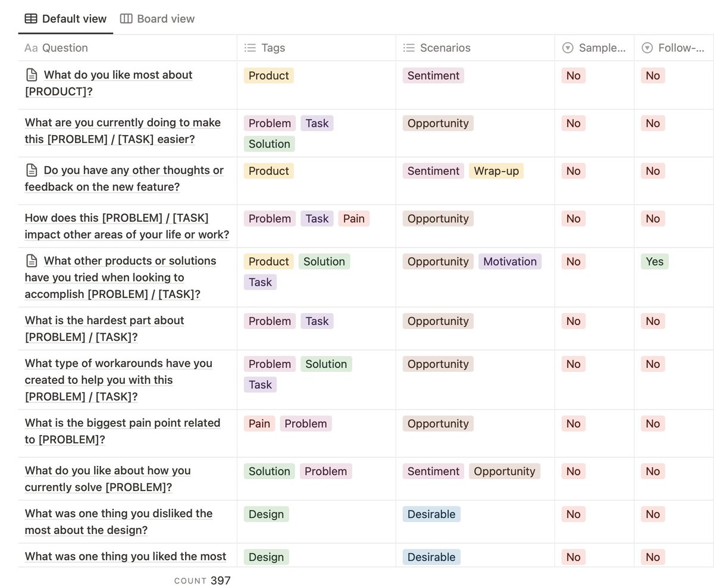This screenshot has height=588, width=714.
Task: Open the hardest-part question entry
Action: coord(104,329)
